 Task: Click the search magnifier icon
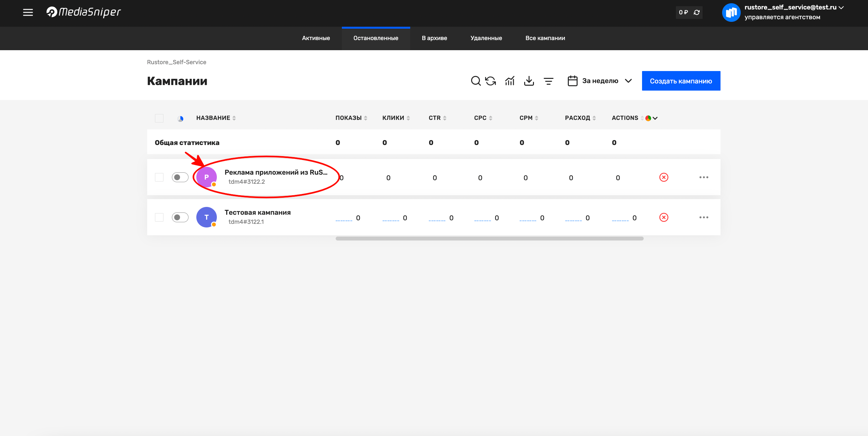click(x=475, y=81)
